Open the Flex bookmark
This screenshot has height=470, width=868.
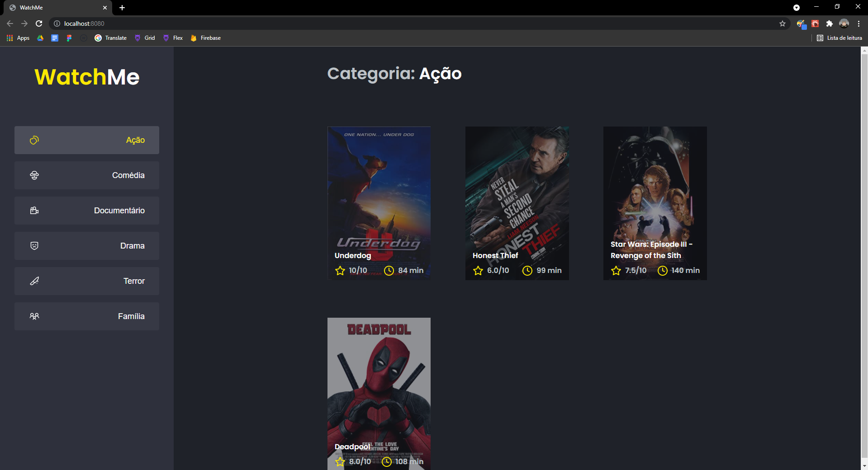pyautogui.click(x=173, y=38)
